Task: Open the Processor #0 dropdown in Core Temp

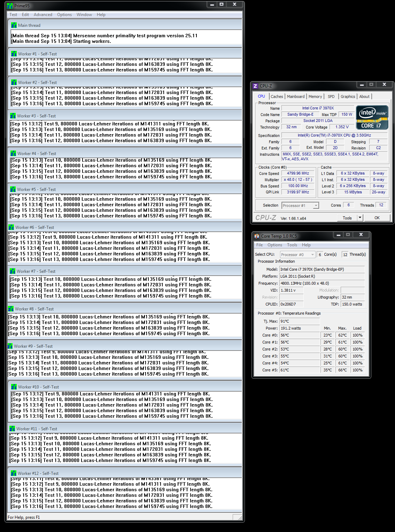Action: pyautogui.click(x=298, y=255)
